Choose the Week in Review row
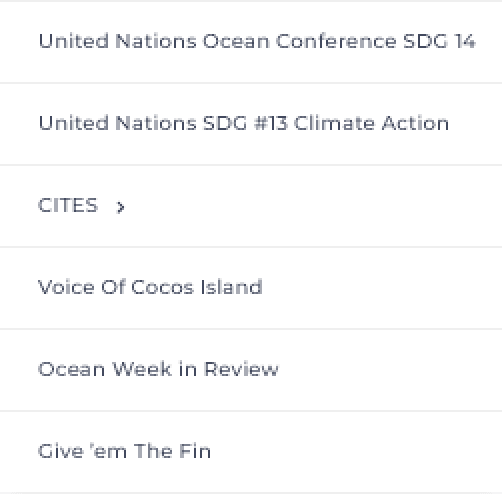The image size is (502, 494). [251, 370]
